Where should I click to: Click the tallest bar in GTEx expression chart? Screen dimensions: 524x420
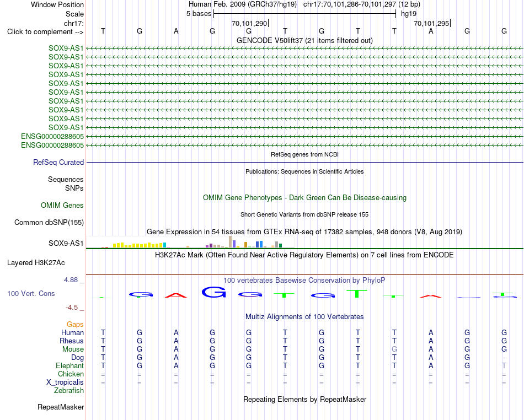click(230, 242)
